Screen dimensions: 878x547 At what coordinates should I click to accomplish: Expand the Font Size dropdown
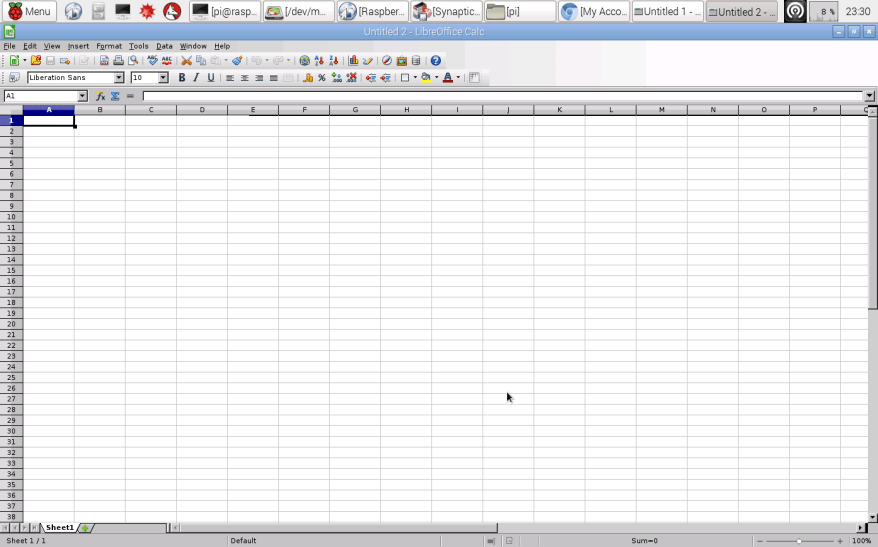tap(163, 78)
